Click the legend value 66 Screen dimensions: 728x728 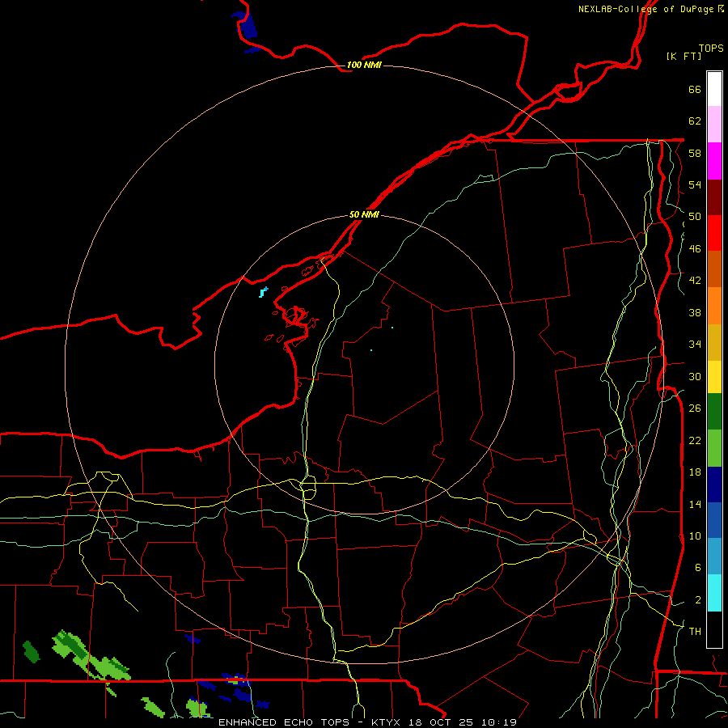point(695,89)
